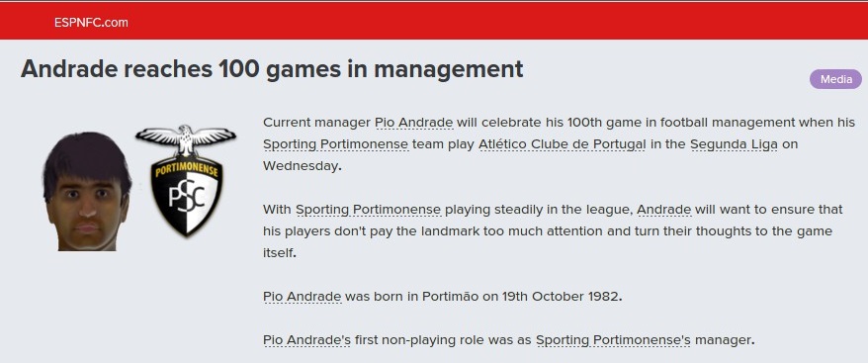Click the ESPNFC.com source label

[x=91, y=23]
